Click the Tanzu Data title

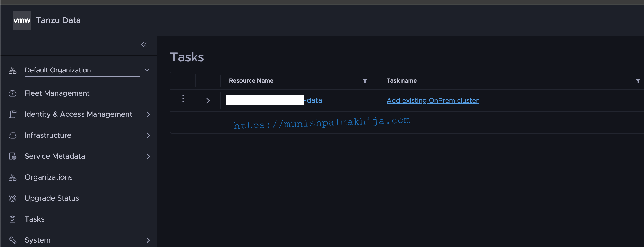[58, 20]
